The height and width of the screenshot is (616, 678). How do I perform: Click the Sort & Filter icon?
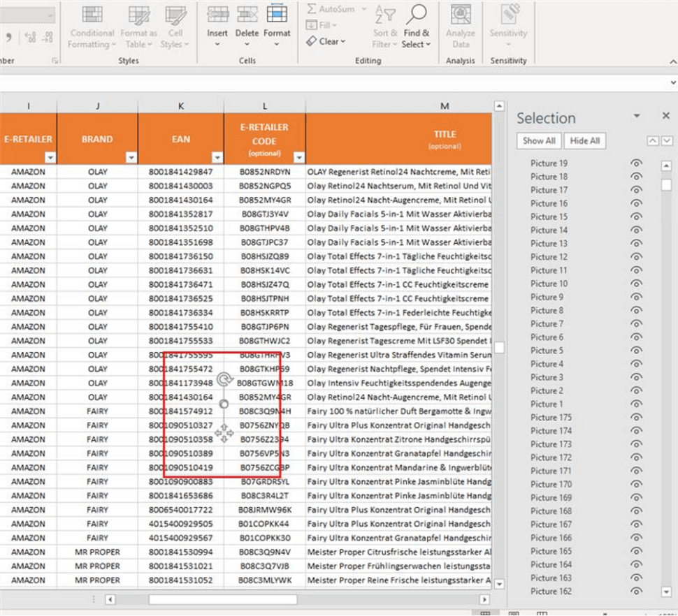[385, 15]
